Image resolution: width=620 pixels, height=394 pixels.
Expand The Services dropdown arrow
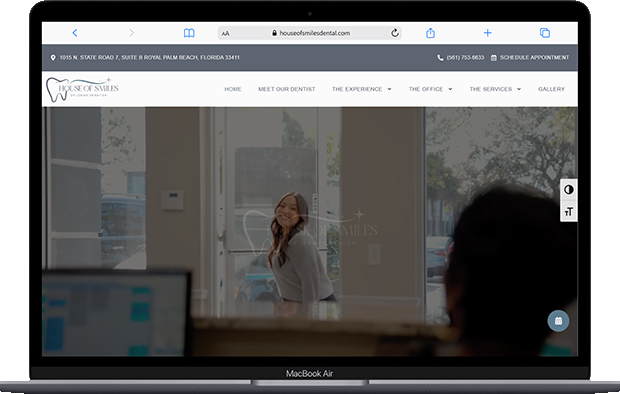point(519,89)
